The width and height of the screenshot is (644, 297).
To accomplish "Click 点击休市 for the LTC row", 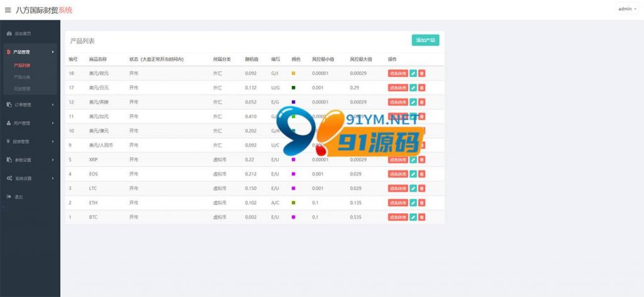I will (x=398, y=188).
